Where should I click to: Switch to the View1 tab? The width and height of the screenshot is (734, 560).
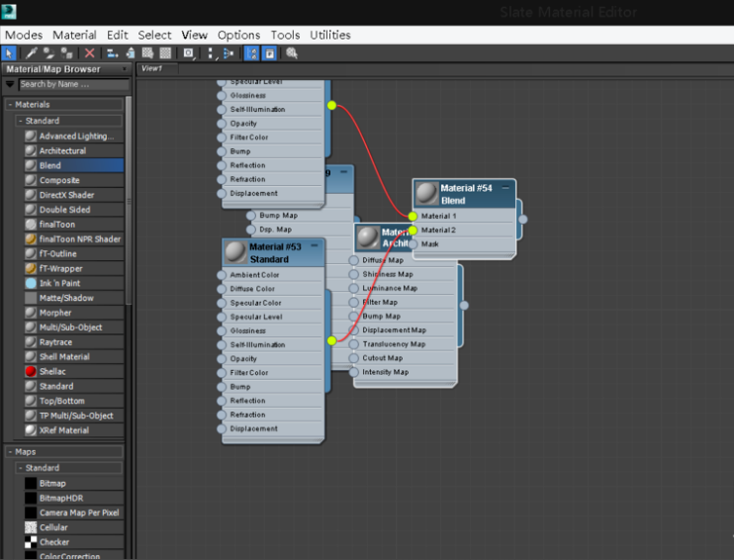tap(157, 69)
